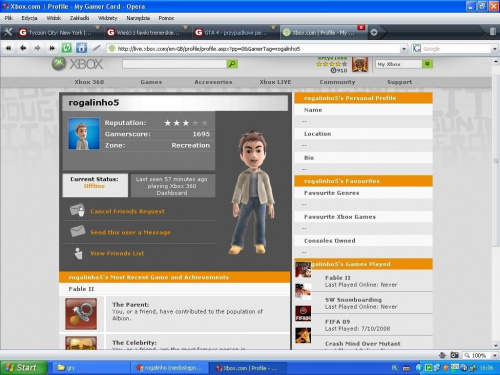Viewport: 500px width, 375px height.
Task: Open View Friends List link
Action: pos(117,253)
